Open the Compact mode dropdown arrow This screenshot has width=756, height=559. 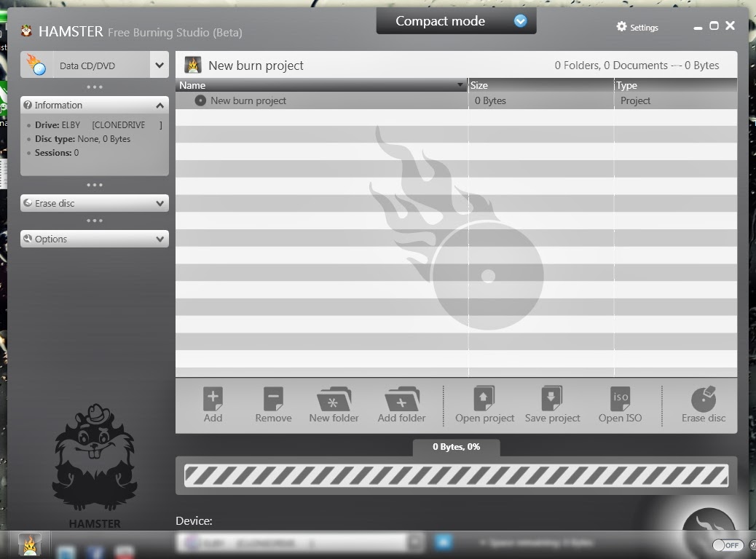(520, 20)
